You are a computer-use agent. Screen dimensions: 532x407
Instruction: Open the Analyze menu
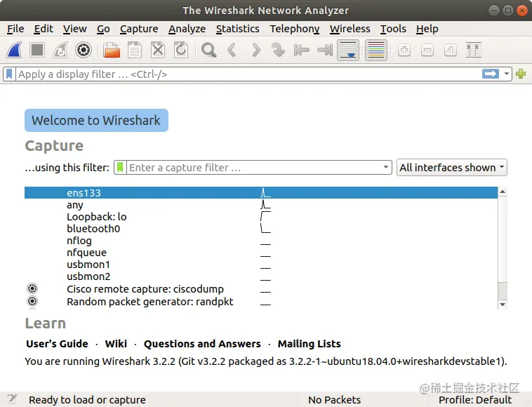pos(187,29)
